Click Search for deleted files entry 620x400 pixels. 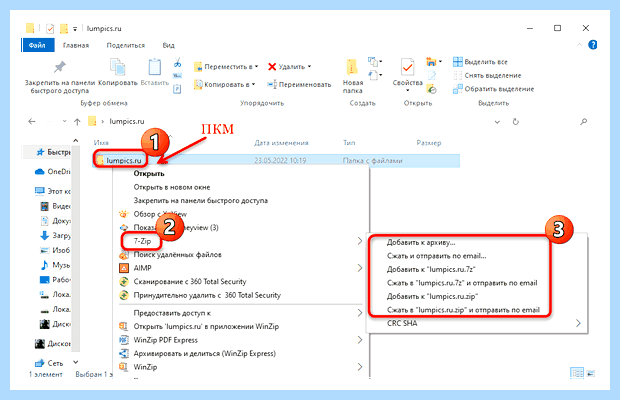click(x=177, y=255)
